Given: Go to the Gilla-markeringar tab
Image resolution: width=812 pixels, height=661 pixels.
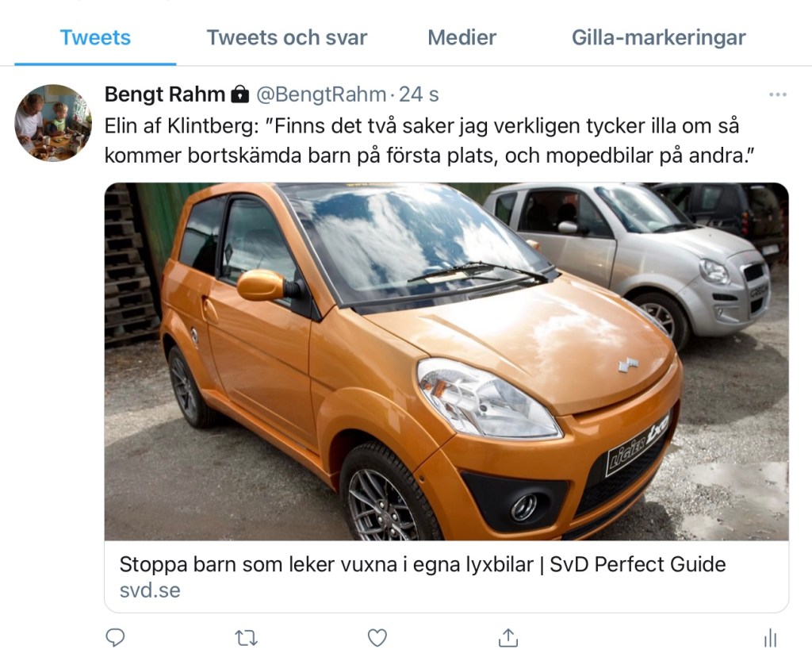Looking at the screenshot, I should (x=658, y=37).
